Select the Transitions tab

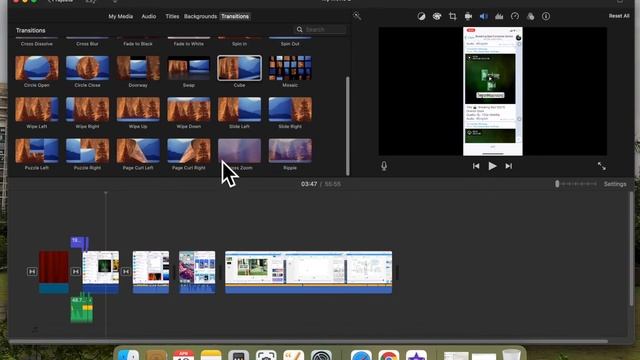pos(235,16)
